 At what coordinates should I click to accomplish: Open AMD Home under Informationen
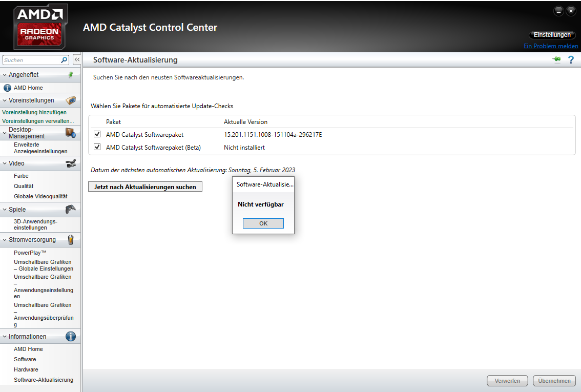pyautogui.click(x=28, y=349)
